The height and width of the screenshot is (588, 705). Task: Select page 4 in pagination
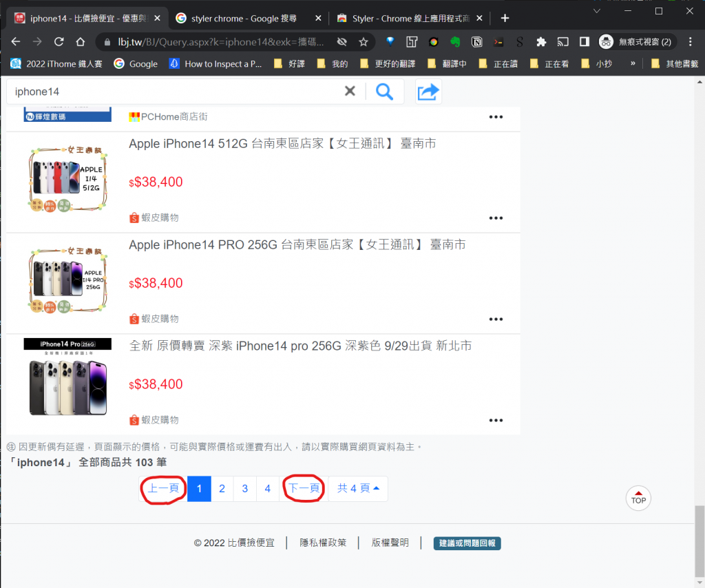[268, 489]
